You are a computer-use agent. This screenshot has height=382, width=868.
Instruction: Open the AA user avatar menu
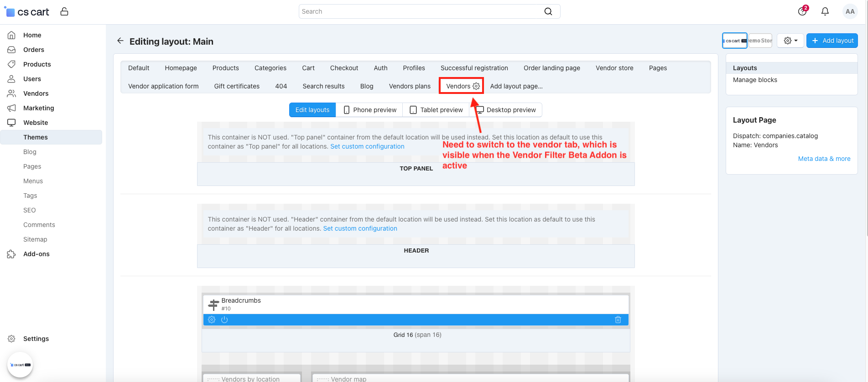pyautogui.click(x=850, y=11)
